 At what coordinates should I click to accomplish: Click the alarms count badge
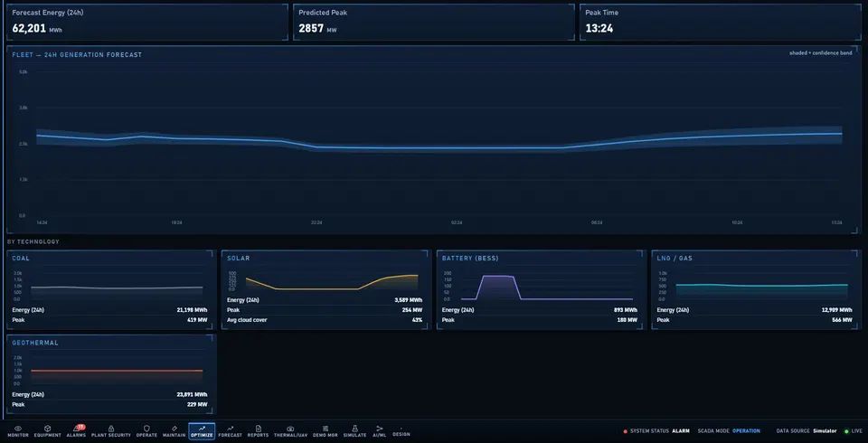[80, 427]
